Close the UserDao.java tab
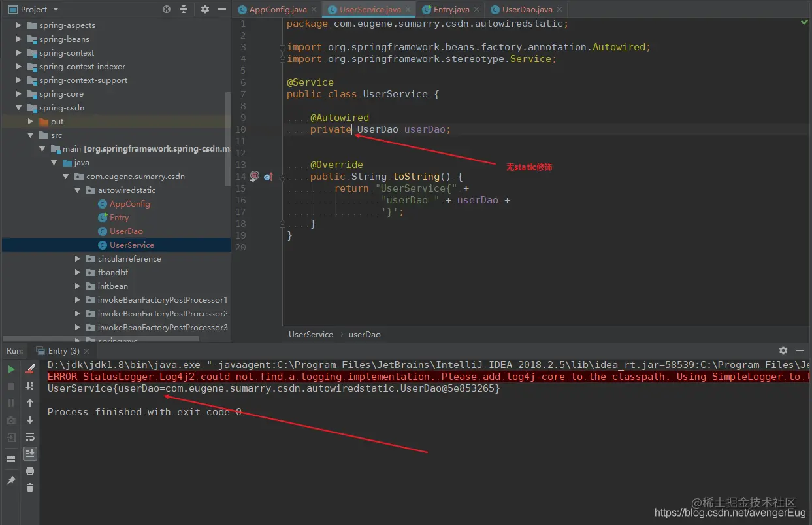This screenshot has width=812, height=525. pyautogui.click(x=560, y=10)
